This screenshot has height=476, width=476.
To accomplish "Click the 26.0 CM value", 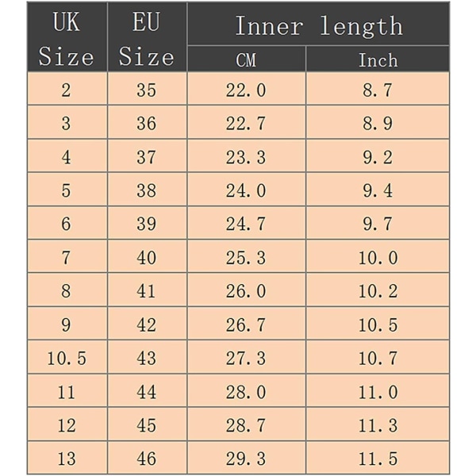I will (x=247, y=290).
